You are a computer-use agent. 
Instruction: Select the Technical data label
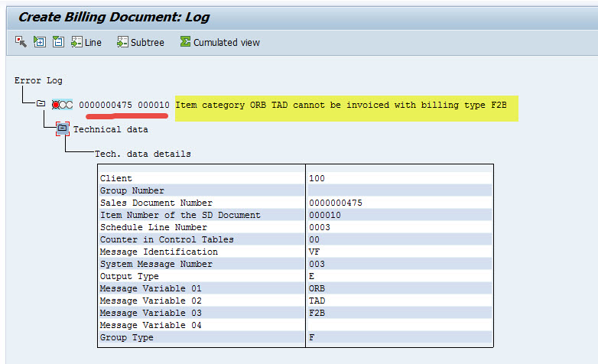tap(111, 129)
